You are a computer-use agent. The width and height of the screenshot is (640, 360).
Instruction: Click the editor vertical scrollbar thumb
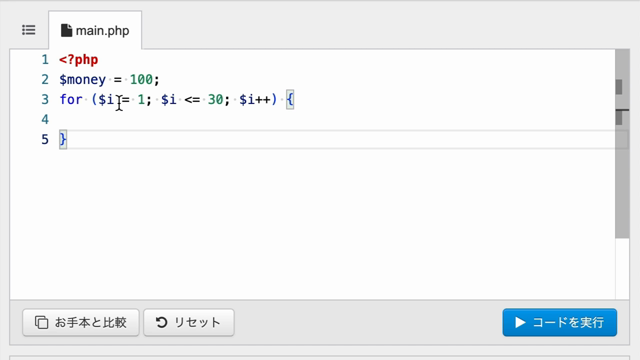(622, 144)
